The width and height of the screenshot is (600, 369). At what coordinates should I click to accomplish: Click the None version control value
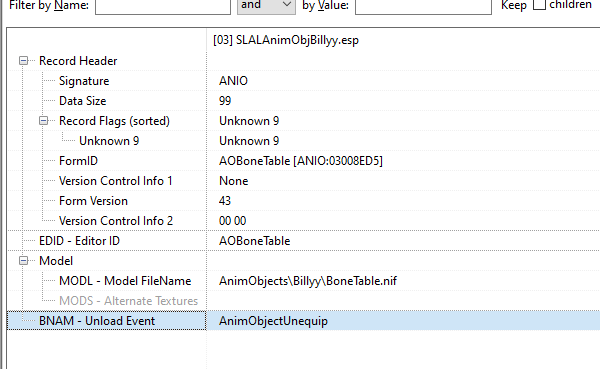click(x=233, y=181)
